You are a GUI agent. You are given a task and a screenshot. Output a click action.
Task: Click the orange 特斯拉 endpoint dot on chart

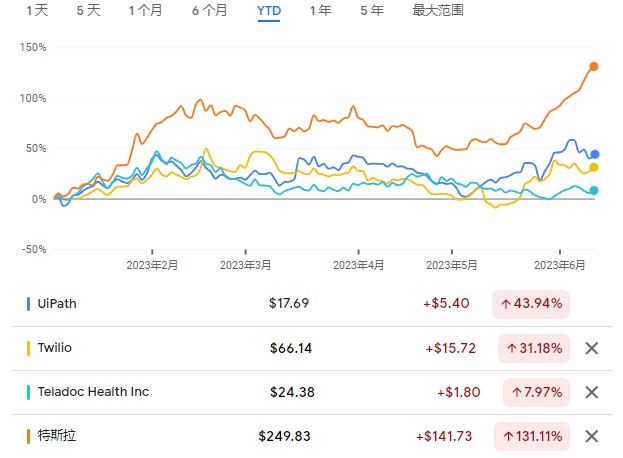click(x=594, y=67)
